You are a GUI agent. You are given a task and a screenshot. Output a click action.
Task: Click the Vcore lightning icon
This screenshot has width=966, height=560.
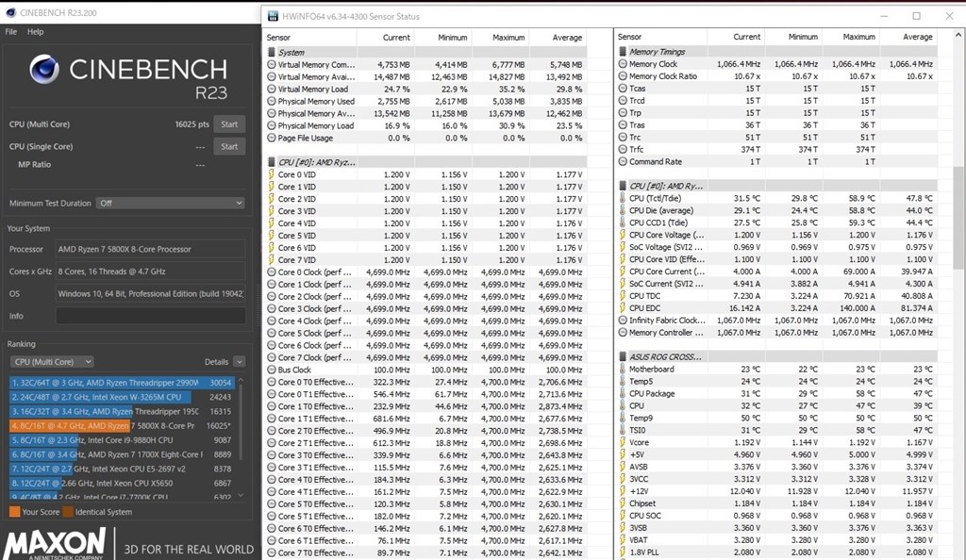point(623,442)
